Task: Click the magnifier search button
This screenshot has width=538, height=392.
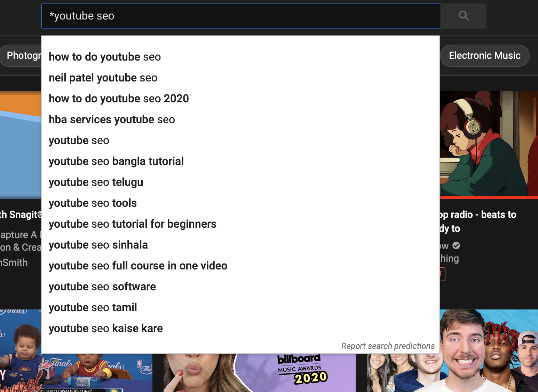Action: [x=464, y=16]
